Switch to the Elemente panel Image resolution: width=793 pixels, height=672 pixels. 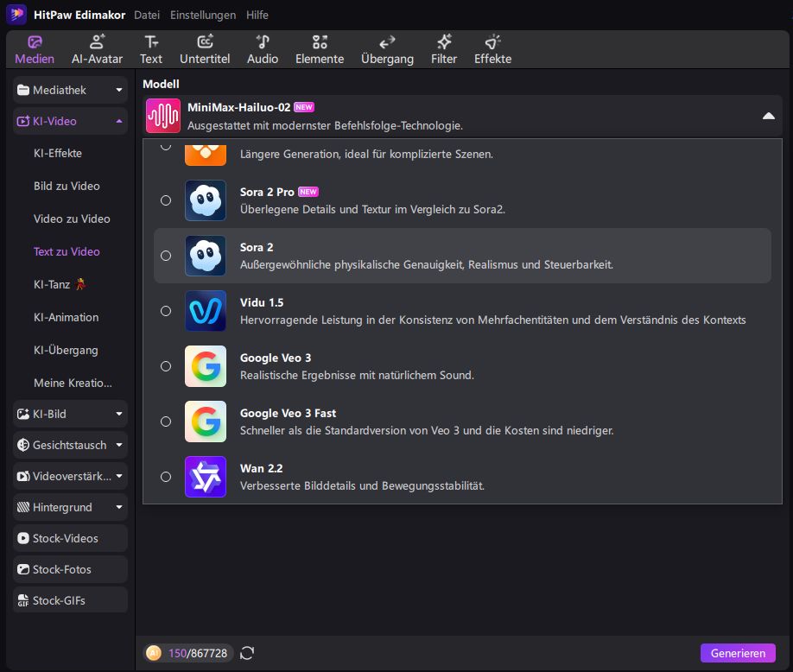click(320, 50)
